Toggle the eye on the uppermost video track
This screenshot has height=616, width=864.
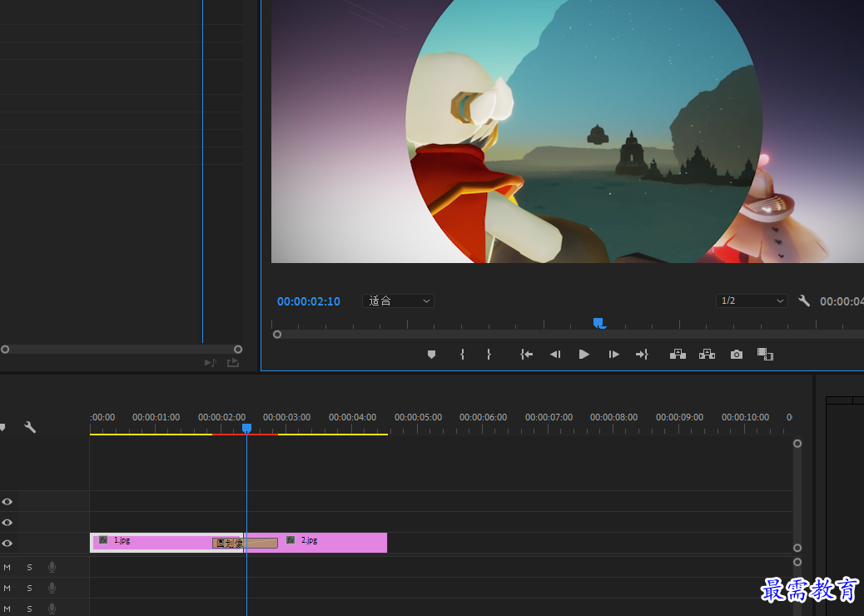(7, 501)
